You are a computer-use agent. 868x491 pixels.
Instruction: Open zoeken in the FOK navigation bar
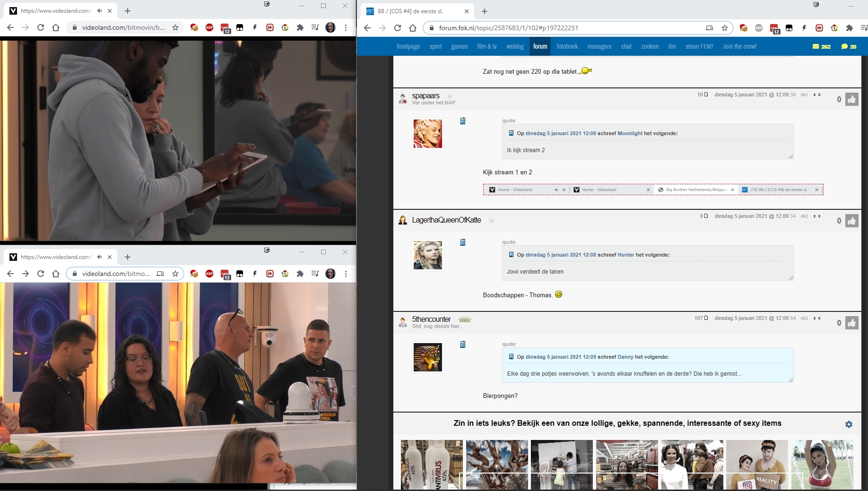(650, 46)
